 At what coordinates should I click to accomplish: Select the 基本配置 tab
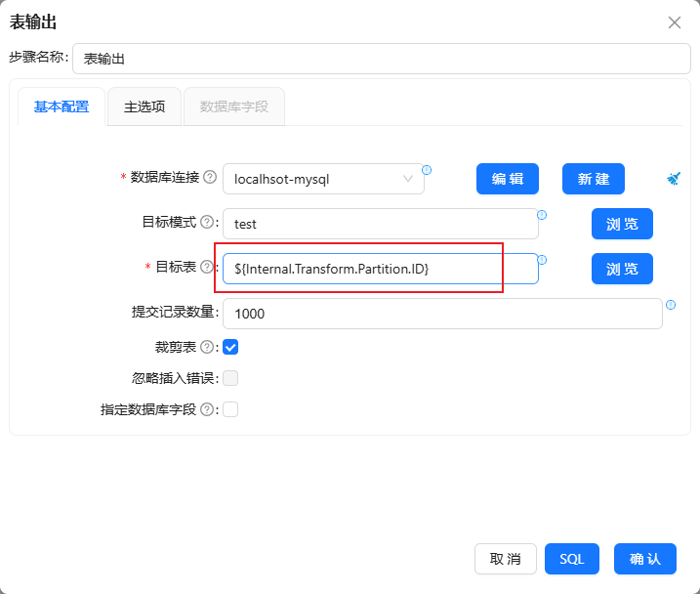(62, 106)
